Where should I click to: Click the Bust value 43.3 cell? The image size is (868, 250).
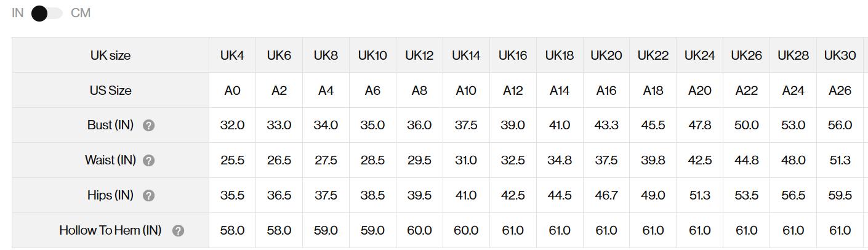pos(606,126)
